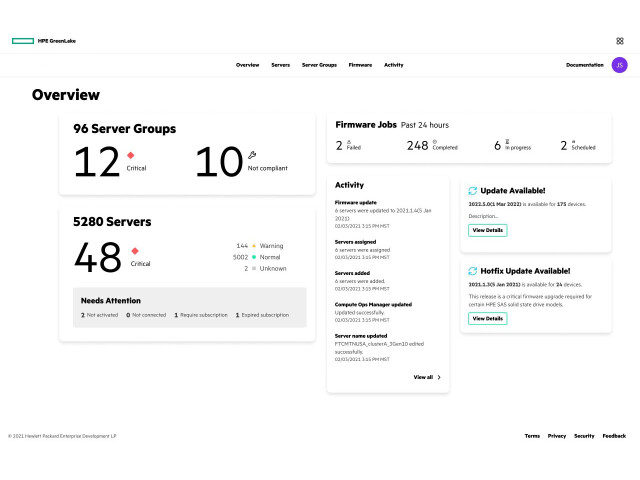Open the Firmware tab
This screenshot has height=480, width=640.
360,65
